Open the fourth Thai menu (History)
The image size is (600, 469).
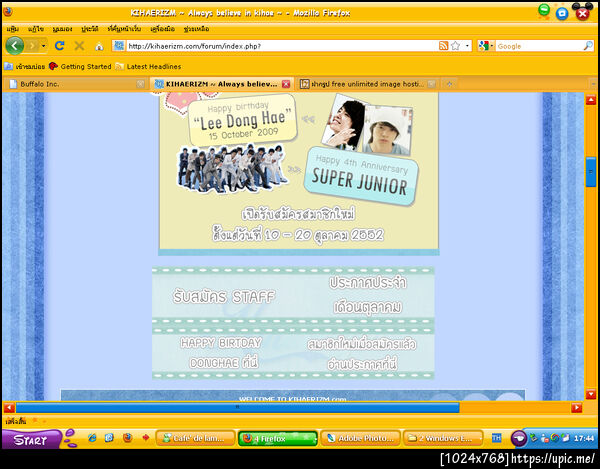coord(90,29)
